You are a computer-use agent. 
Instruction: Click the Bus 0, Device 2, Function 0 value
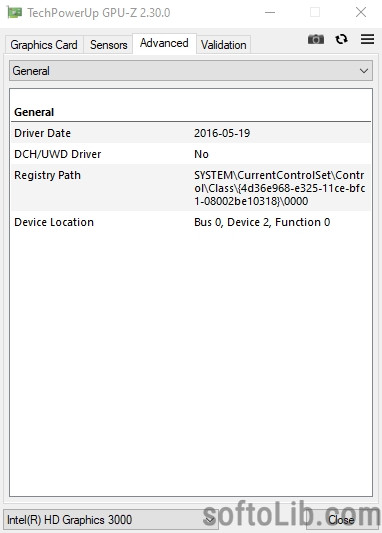(262, 222)
